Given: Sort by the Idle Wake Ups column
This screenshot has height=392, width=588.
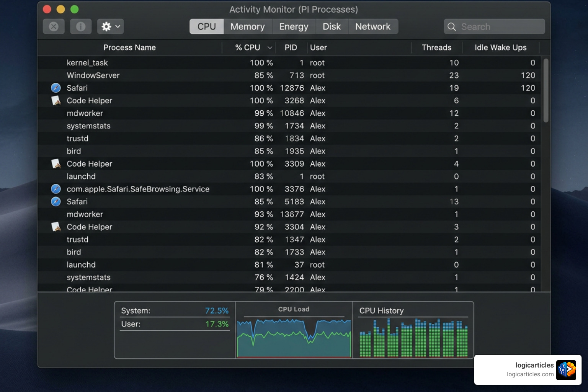Looking at the screenshot, I should pos(501,47).
